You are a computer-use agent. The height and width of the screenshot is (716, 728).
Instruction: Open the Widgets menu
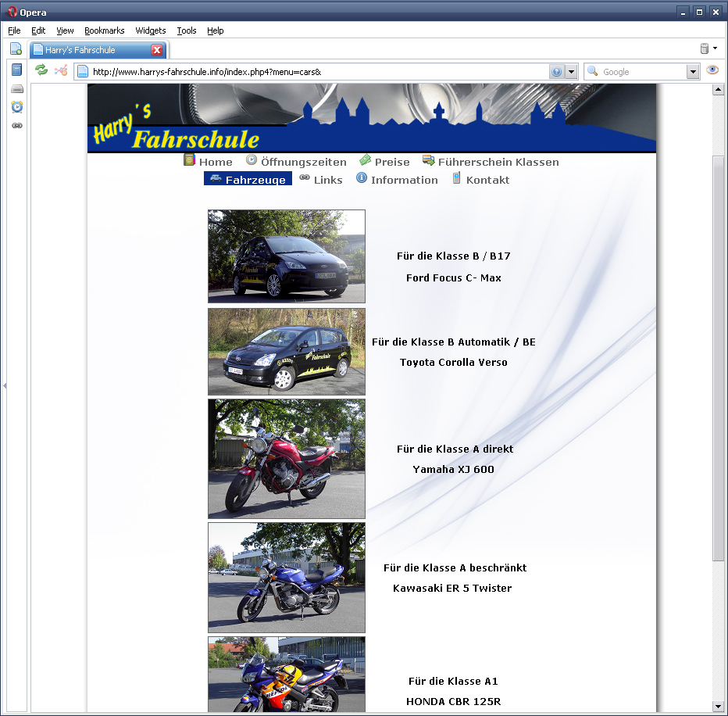[x=151, y=30]
